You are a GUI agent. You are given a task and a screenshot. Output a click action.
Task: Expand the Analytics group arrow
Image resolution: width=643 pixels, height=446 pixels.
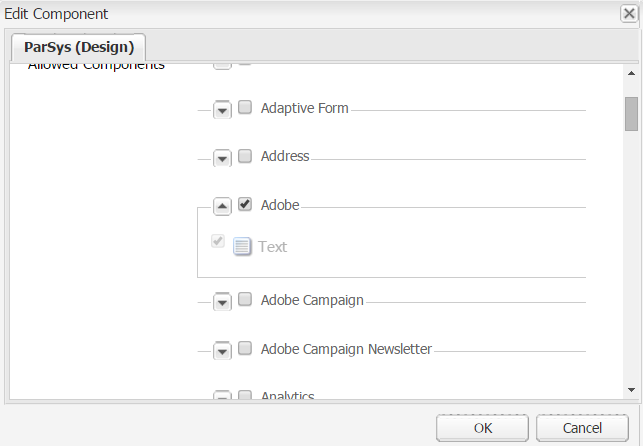(x=222, y=396)
